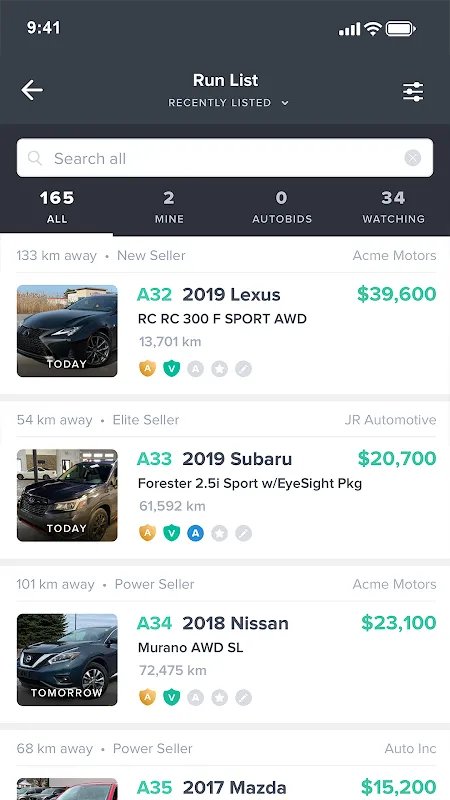Select the All tab showing 165
Viewport: 450px width, 800px height.
pos(57,207)
